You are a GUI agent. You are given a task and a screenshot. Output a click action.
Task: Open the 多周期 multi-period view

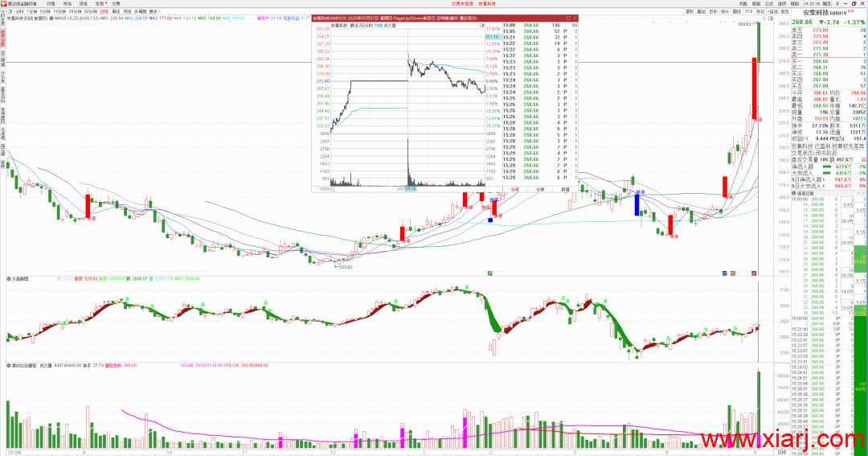point(140,11)
